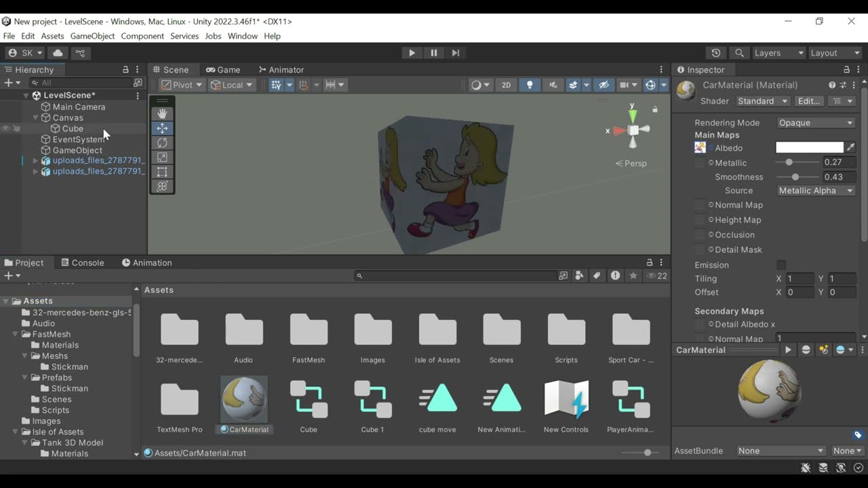This screenshot has width=868, height=488.
Task: Open the AssetBundle None dropdown
Action: 781,451
